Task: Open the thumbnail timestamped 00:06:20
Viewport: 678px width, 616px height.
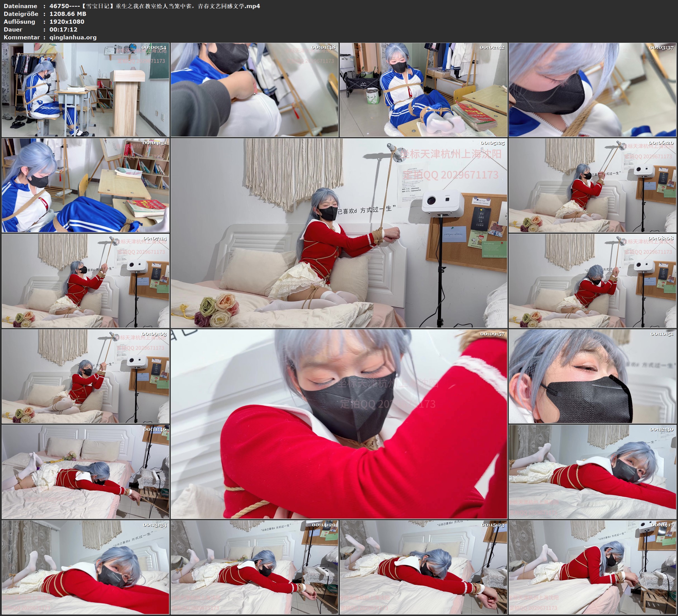Action: (593, 185)
